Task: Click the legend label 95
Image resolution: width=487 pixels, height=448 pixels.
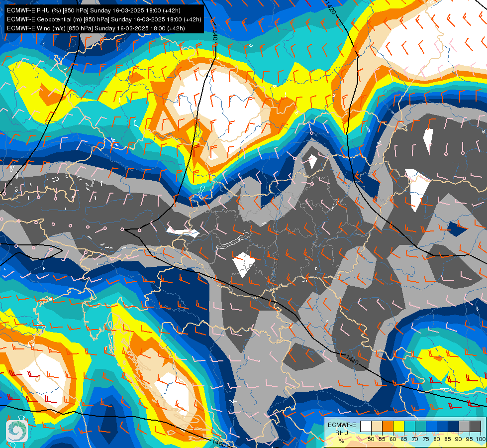Action: tap(470, 439)
